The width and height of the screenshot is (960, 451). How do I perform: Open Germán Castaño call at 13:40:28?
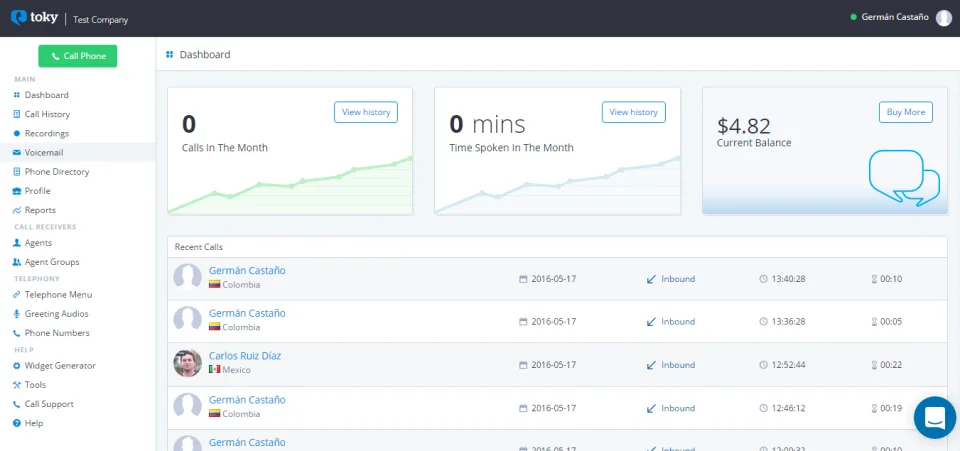[247, 270]
